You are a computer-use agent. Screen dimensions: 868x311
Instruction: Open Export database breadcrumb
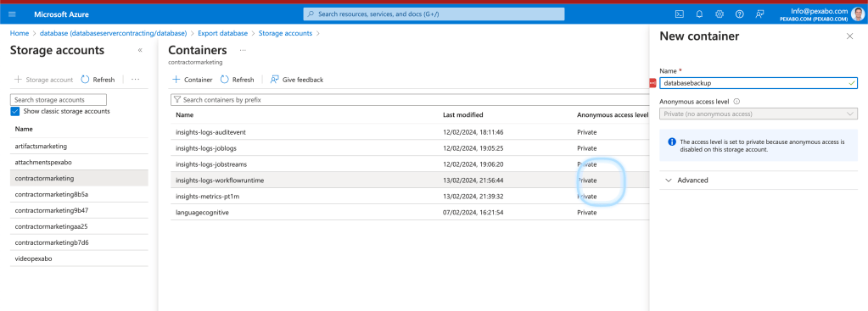pyautogui.click(x=222, y=33)
